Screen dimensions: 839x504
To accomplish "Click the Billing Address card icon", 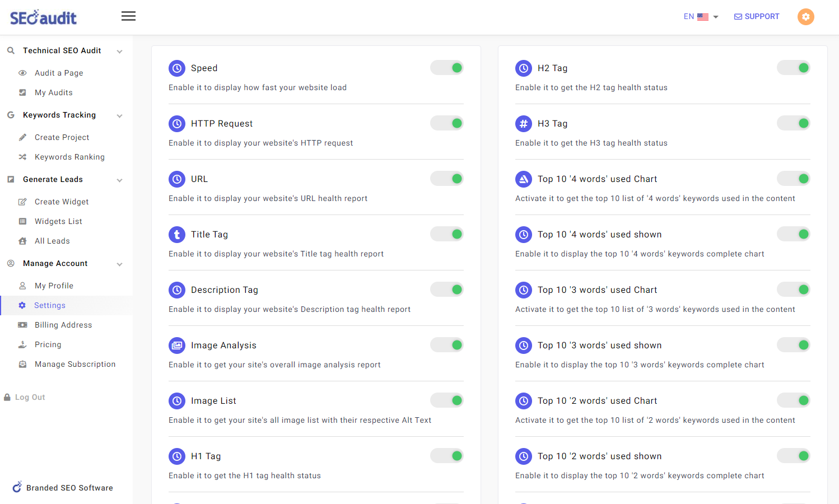I will point(22,325).
